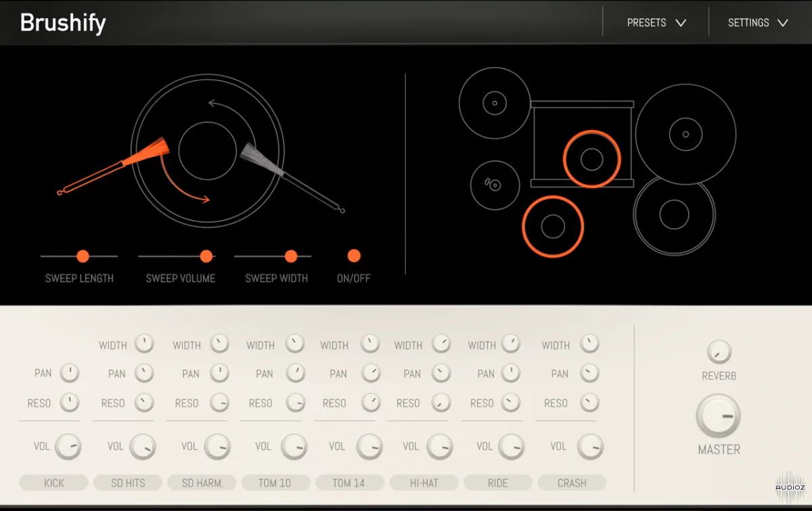Toggle the SD HARM. channel button

click(202, 483)
